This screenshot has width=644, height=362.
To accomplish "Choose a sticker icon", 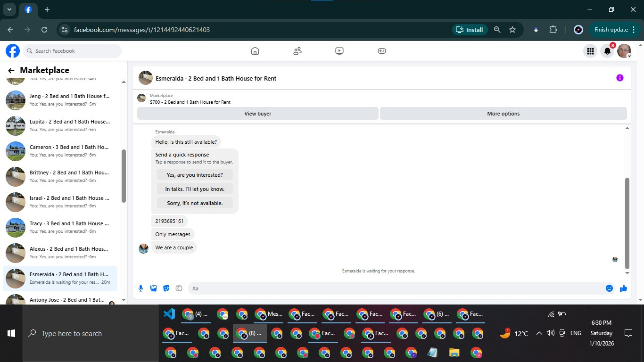I will 166,288.
